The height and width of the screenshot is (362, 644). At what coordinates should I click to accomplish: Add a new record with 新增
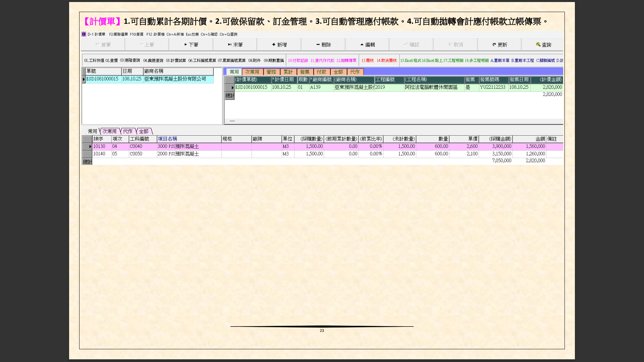(x=279, y=45)
